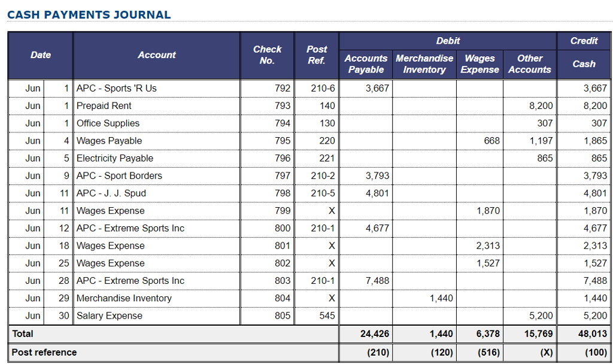
Task: Click post reference 130
Action: (x=327, y=123)
